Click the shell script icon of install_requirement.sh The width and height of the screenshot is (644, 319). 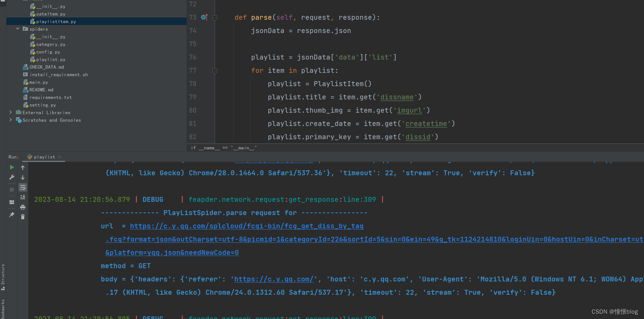click(x=25, y=75)
